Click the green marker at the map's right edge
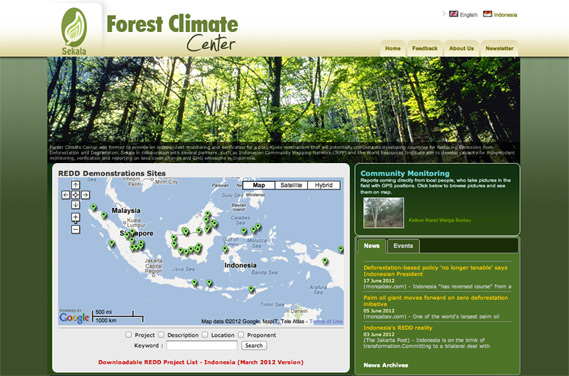569x376 pixels. tap(340, 249)
